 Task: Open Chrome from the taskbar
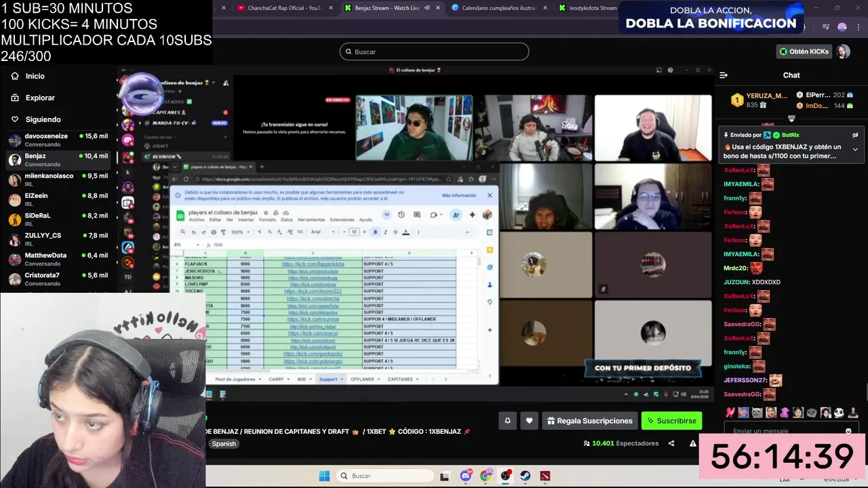486,476
